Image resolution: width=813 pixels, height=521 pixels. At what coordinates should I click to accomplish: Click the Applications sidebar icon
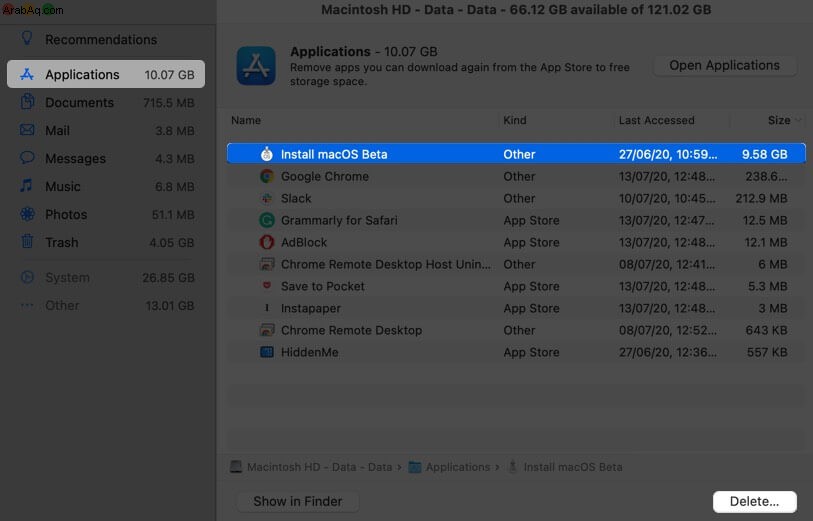[27, 74]
